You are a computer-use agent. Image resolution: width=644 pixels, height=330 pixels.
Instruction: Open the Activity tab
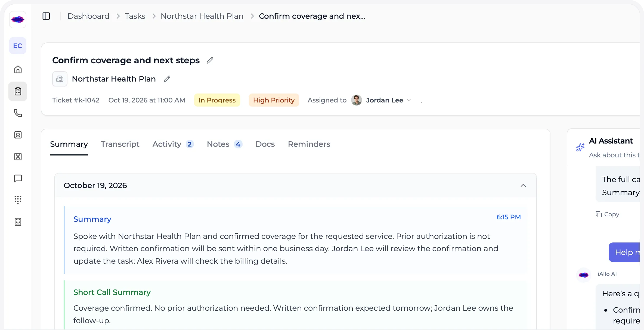pyautogui.click(x=173, y=144)
